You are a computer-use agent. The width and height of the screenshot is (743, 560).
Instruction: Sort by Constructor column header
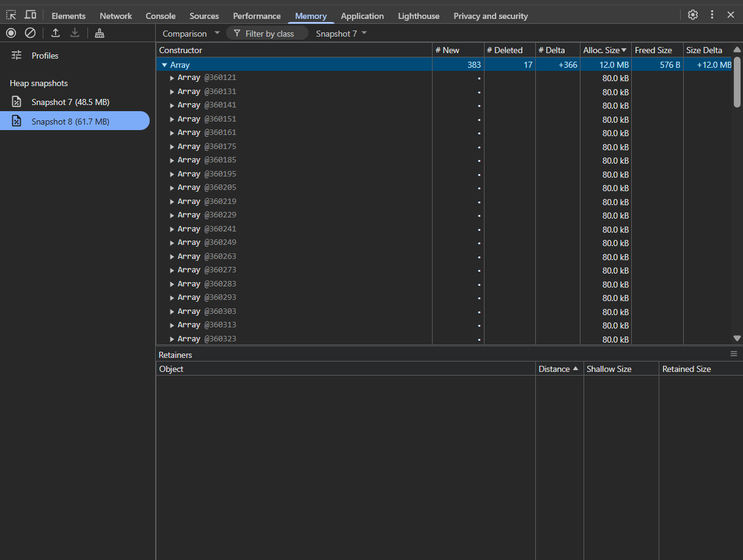point(294,50)
